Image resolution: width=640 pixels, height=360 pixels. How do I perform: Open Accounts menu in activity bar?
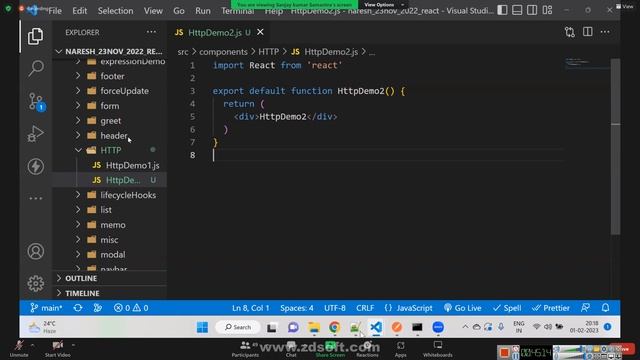[36, 251]
